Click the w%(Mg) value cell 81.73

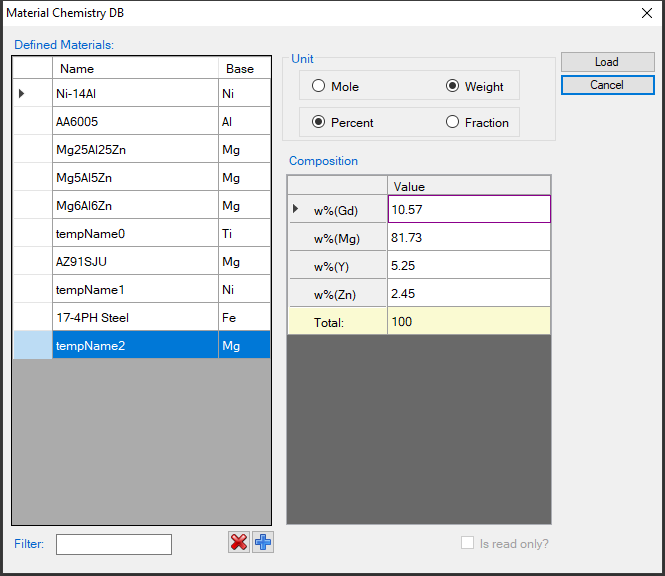[468, 237]
